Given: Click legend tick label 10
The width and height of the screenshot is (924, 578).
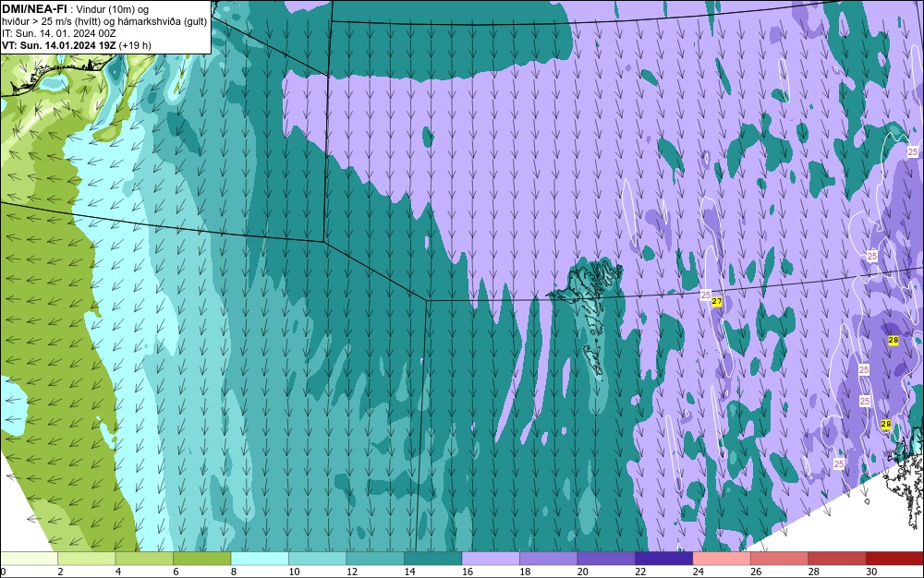Looking at the screenshot, I should pos(294,572).
